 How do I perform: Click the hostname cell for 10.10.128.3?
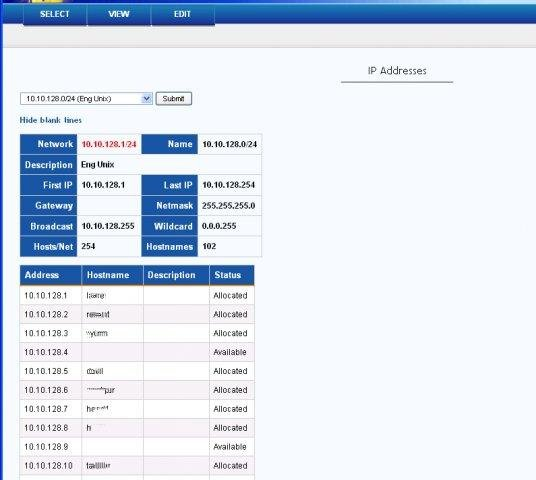112,333
